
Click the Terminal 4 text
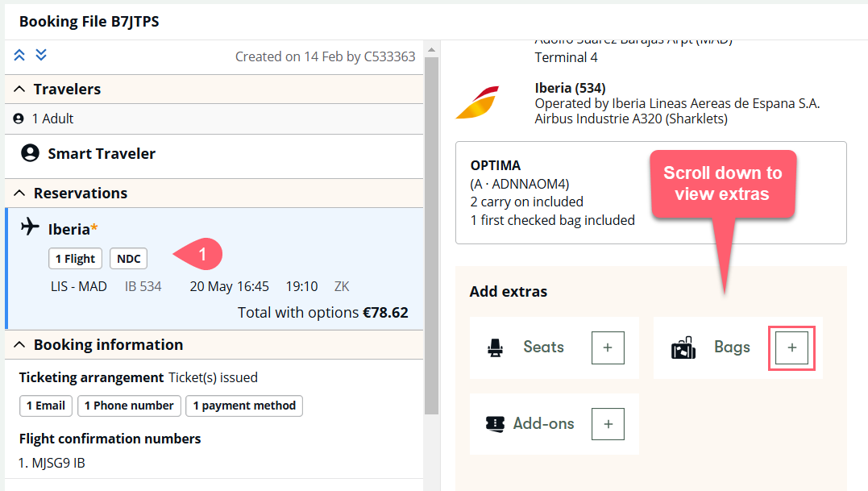(567, 57)
